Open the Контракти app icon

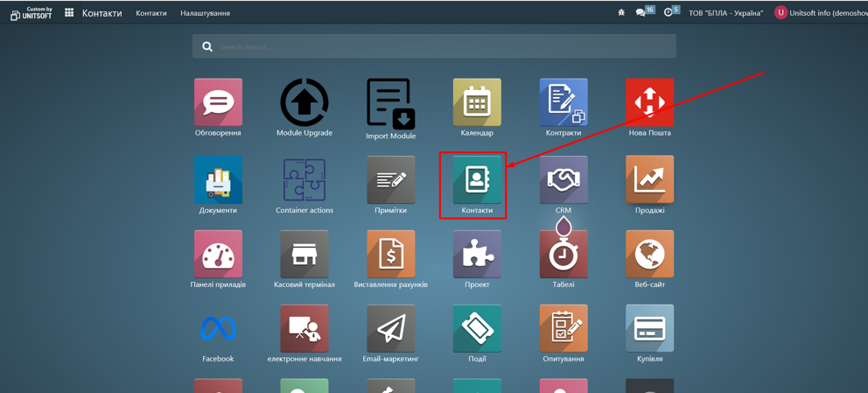tap(563, 102)
